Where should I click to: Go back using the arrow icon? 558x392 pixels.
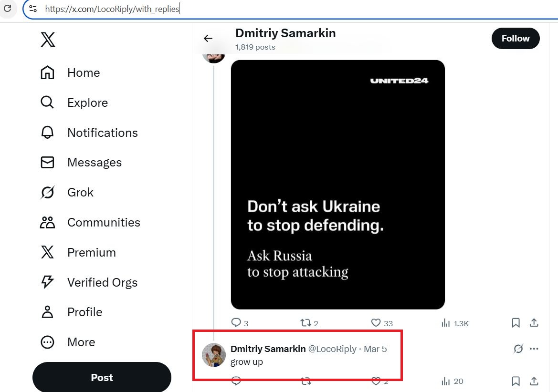(208, 39)
